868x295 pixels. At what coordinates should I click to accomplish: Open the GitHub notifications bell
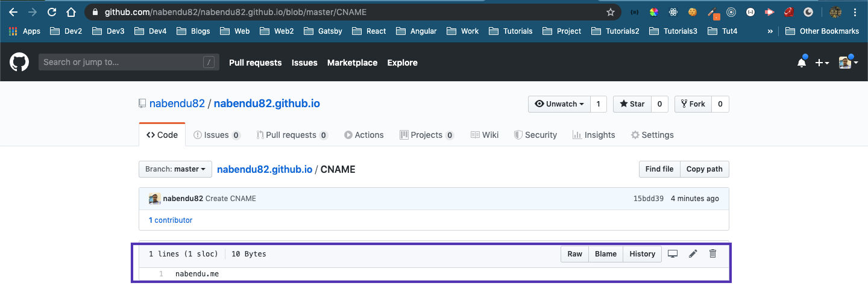(802, 63)
